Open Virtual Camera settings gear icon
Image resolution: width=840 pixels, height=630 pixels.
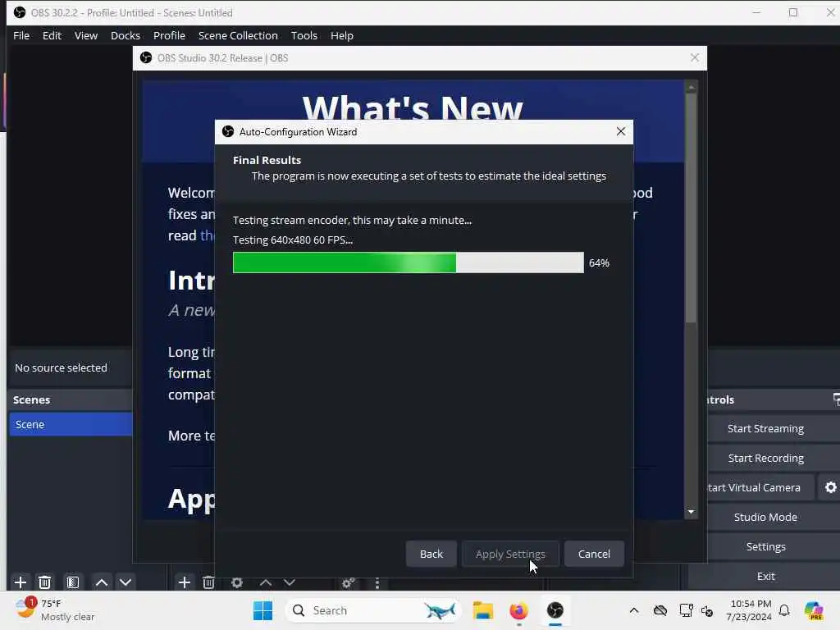click(x=830, y=487)
